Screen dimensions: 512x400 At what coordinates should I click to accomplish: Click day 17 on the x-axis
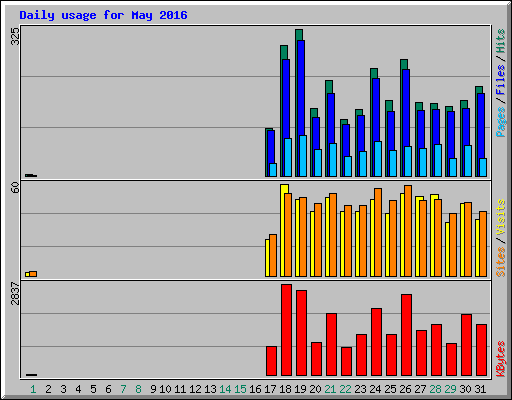(x=270, y=389)
